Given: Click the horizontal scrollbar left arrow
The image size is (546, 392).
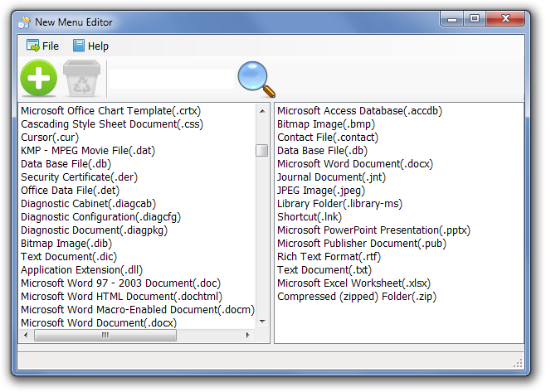Looking at the screenshot, I should [26, 336].
